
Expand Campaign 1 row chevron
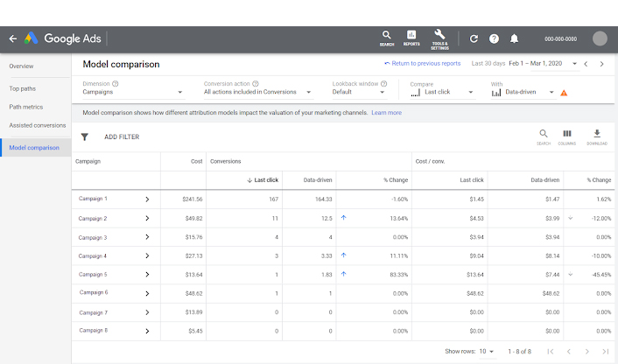[x=147, y=199]
